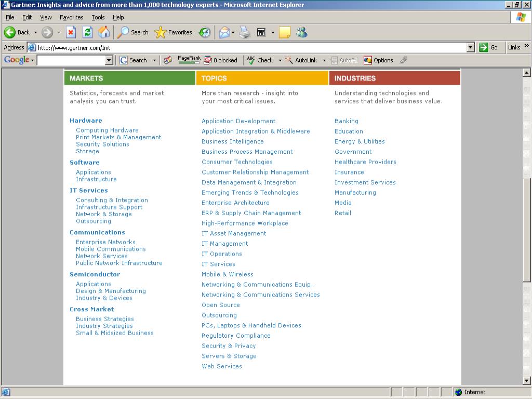Image resolution: width=532 pixels, height=399 pixels.
Task: Open the Semiconductor markets link
Action: [x=95, y=274]
